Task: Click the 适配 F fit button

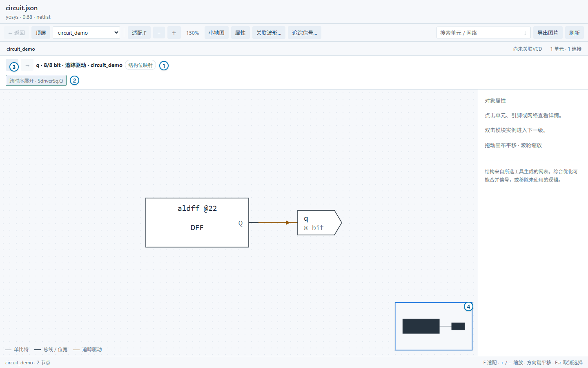Action: pos(139,33)
